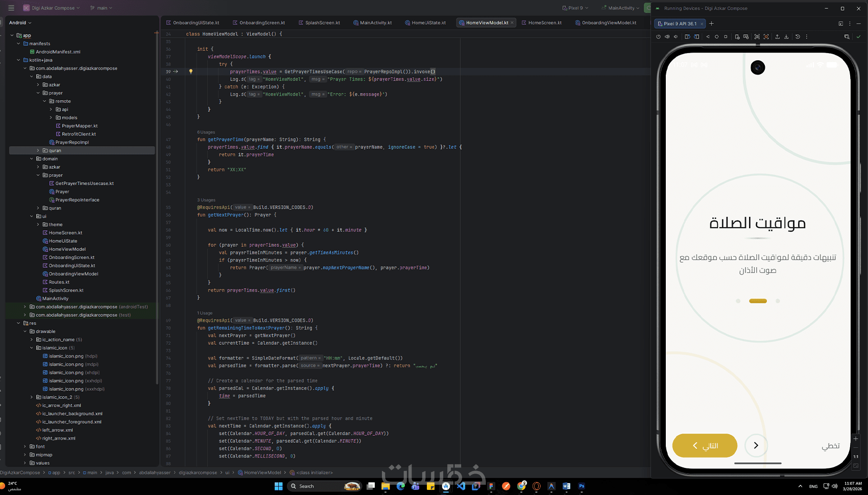The height and width of the screenshot is (495, 868).
Task: Click the upload arrow icon in emulator toolbar
Action: (777, 37)
